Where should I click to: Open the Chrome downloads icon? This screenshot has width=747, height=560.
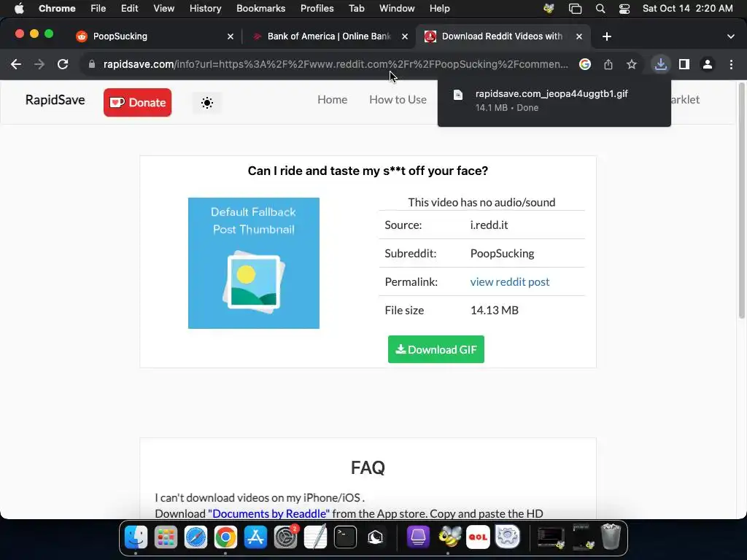(x=661, y=64)
